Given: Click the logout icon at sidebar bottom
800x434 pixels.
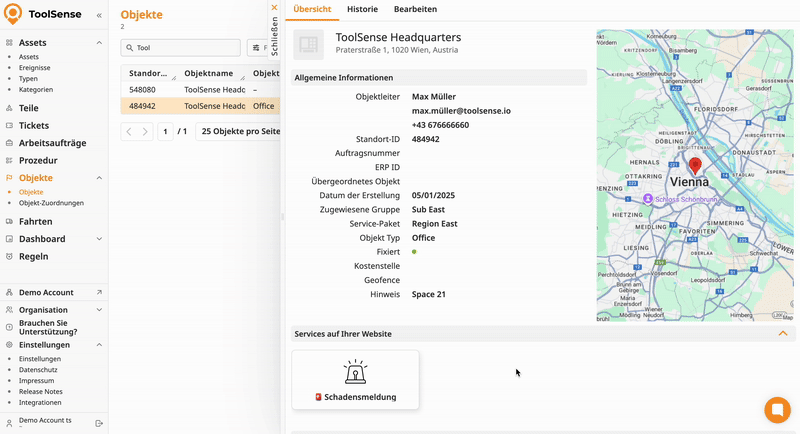Looking at the screenshot, I should (x=99, y=423).
